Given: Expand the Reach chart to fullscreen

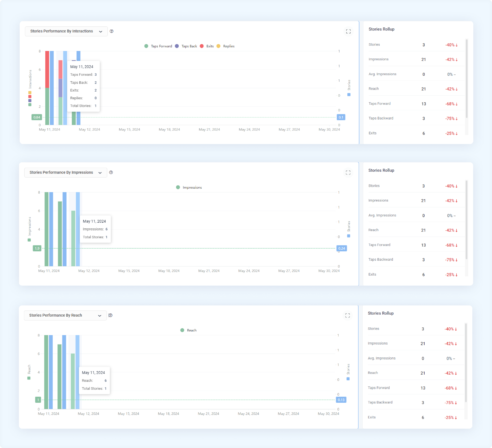Looking at the screenshot, I should point(348,316).
